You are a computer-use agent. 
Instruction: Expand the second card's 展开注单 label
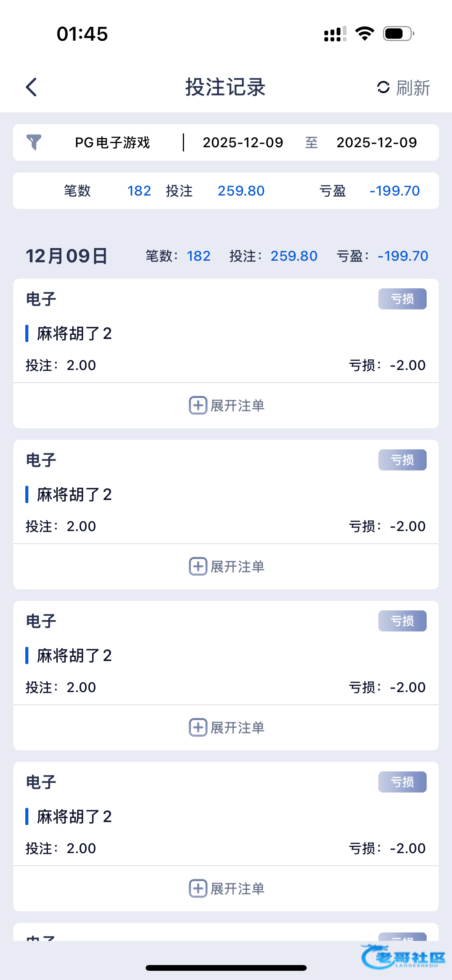tap(237, 567)
